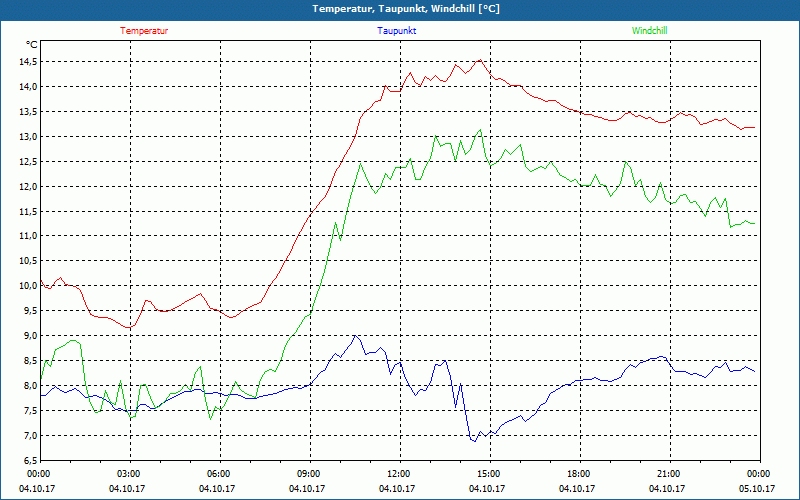Click the 13,0 y-axis value
This screenshot has height=500, width=800.
[x=28, y=137]
